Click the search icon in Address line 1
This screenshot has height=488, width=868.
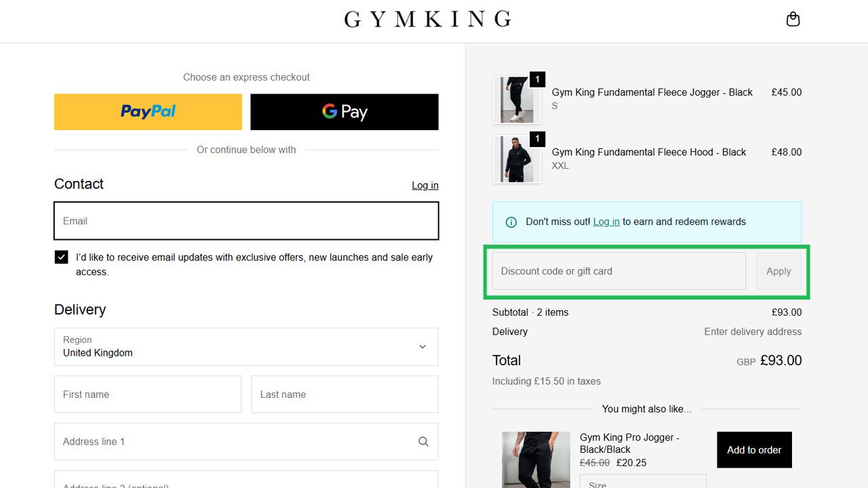pos(423,441)
